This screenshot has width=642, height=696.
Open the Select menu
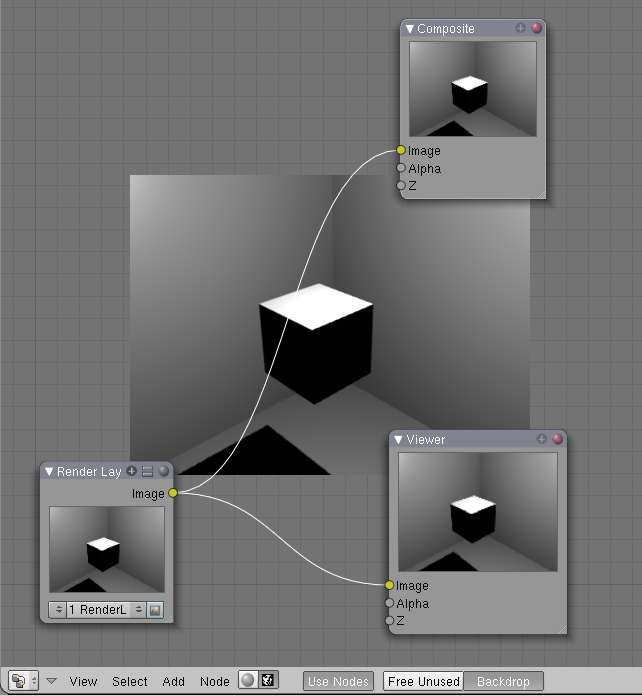click(130, 681)
